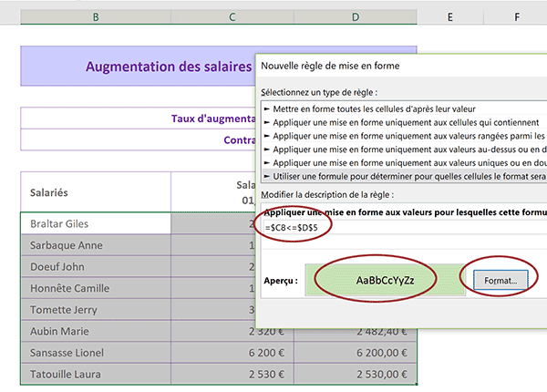Select the cell 'Honnête Camille'
This screenshot has height=392, width=547.
[96, 288]
